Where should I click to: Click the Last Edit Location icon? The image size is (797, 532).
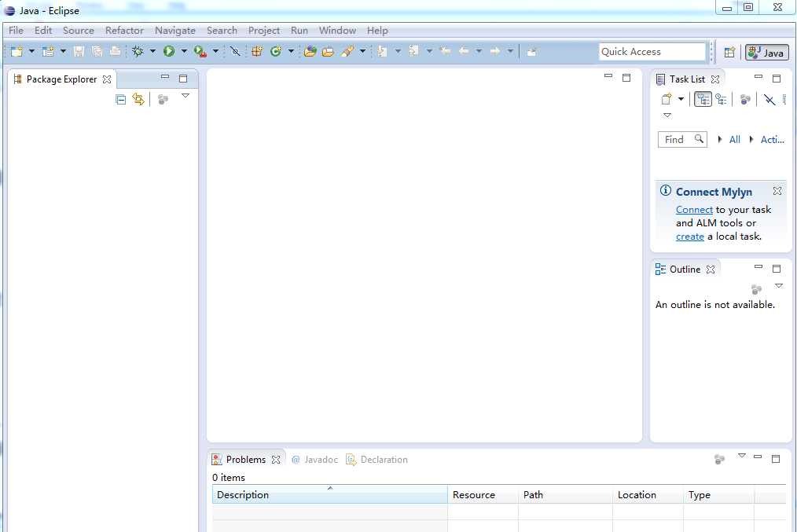[445, 51]
